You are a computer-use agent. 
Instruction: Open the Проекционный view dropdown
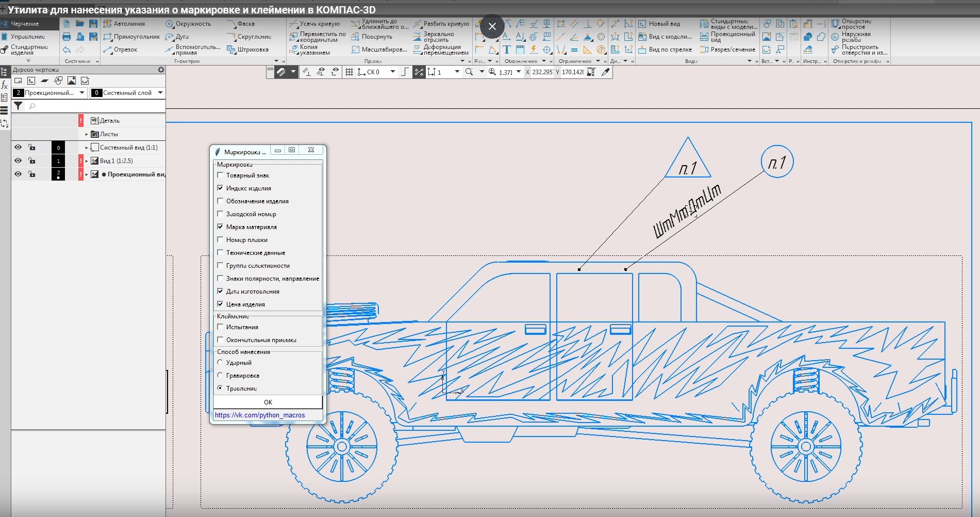82,93
